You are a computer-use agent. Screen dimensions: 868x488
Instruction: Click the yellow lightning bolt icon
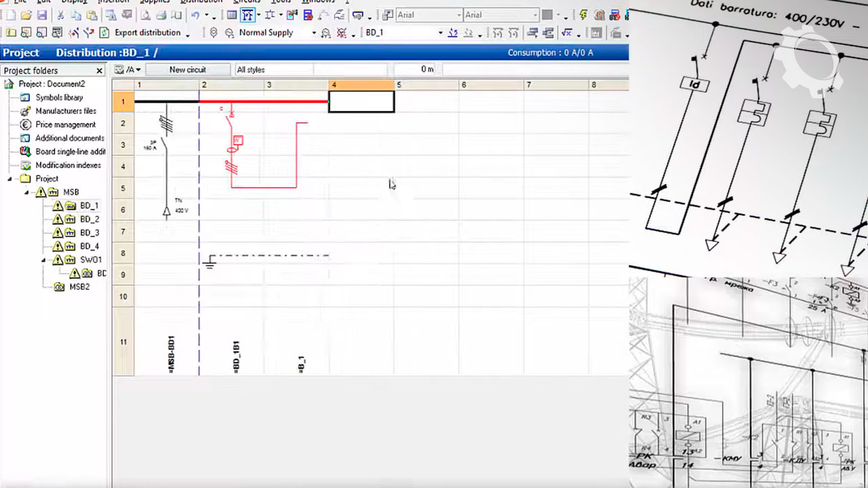click(584, 15)
